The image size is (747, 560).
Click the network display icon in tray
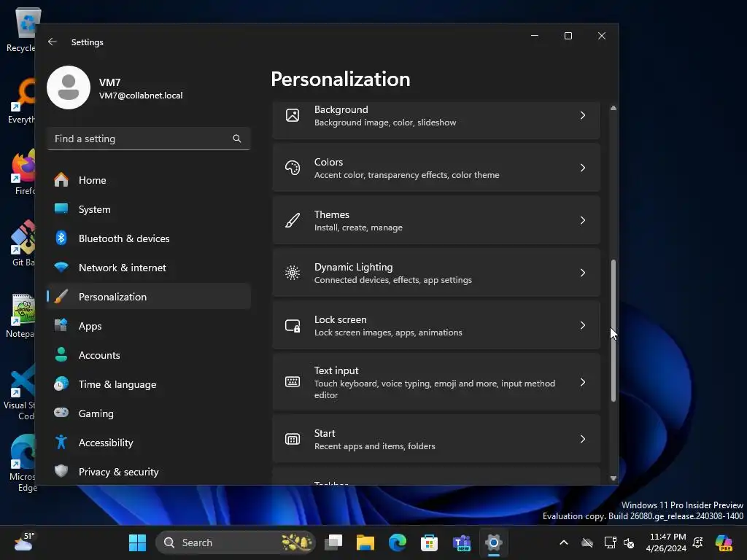click(610, 542)
